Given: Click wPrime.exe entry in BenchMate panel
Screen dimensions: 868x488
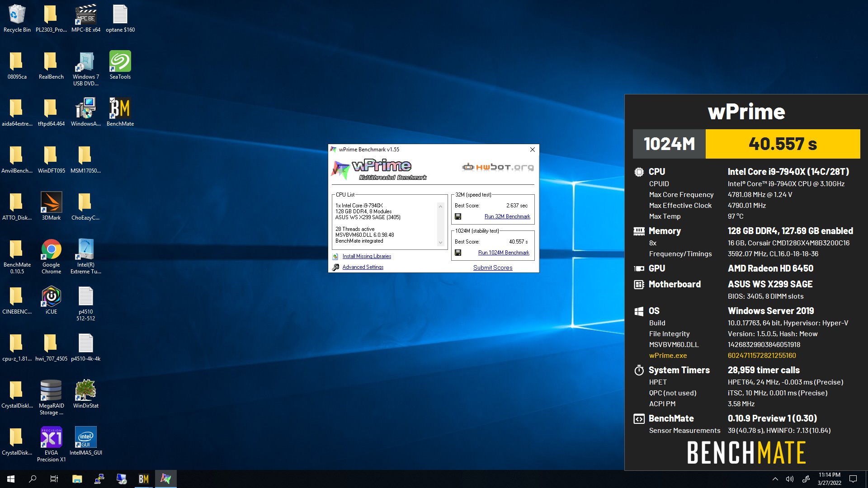Looking at the screenshot, I should [668, 356].
